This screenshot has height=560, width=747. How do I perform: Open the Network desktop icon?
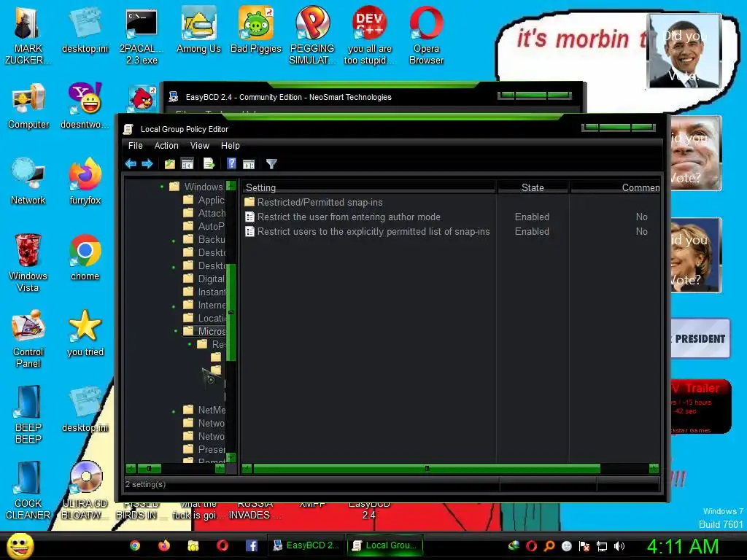[28, 182]
